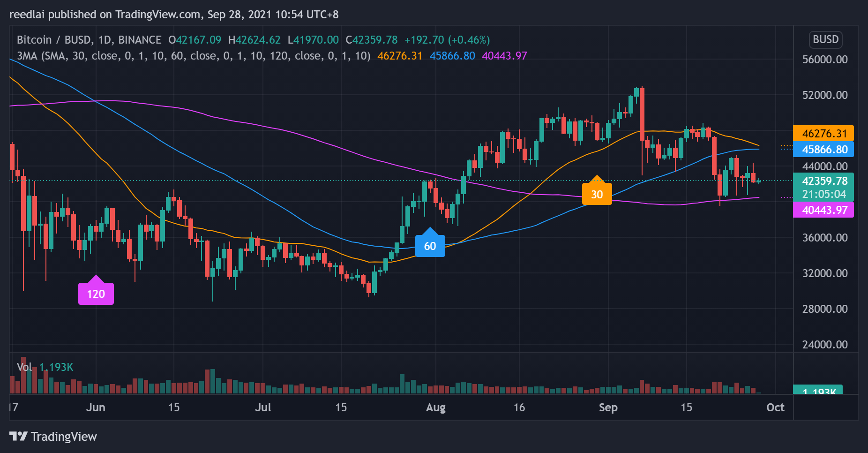The width and height of the screenshot is (868, 453).
Task: Click the Oct label on time axis
Action: tap(775, 408)
